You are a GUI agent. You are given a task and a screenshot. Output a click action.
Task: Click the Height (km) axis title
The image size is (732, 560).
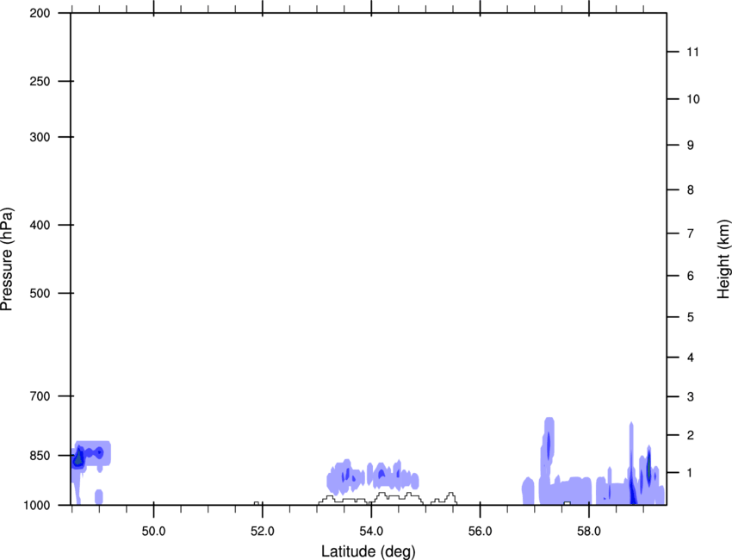(723, 259)
